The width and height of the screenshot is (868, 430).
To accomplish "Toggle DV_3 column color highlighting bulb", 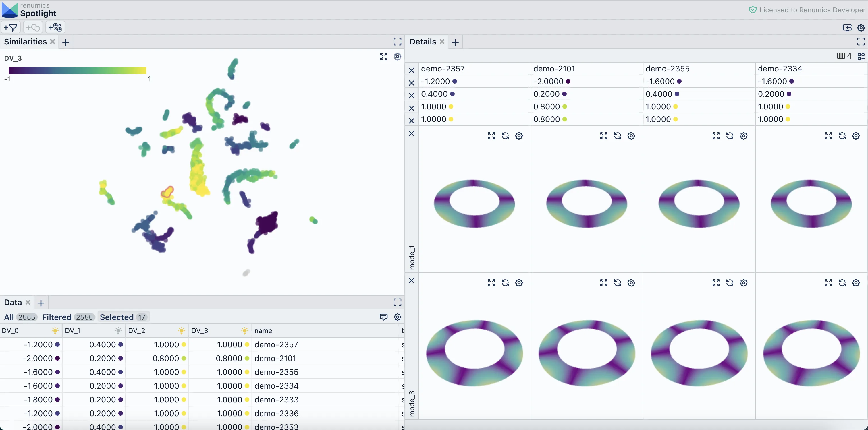I will [245, 331].
